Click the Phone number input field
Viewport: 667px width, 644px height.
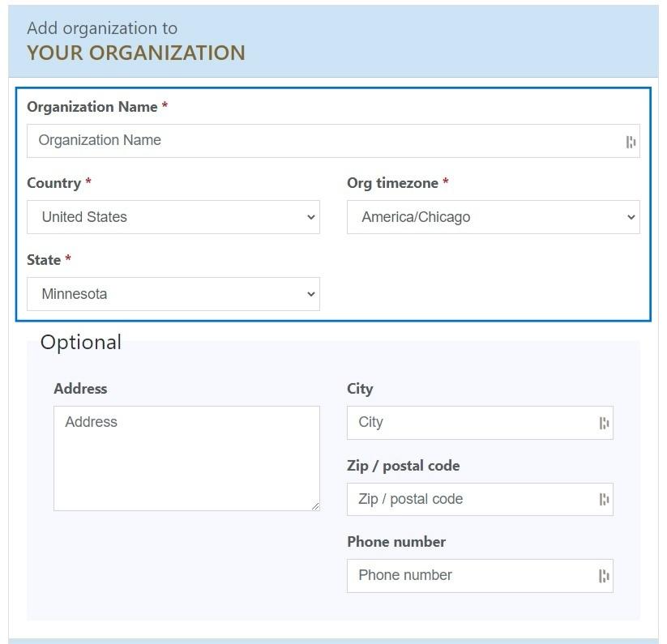[x=480, y=576]
